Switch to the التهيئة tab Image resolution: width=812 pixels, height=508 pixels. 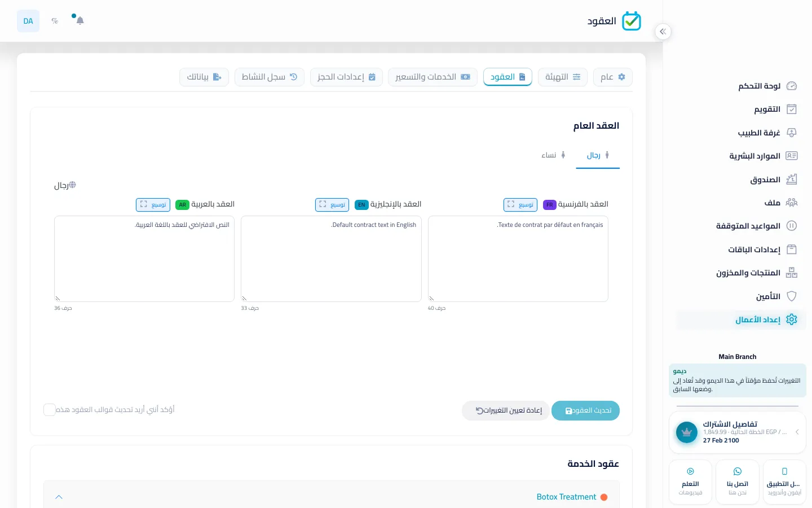click(563, 77)
